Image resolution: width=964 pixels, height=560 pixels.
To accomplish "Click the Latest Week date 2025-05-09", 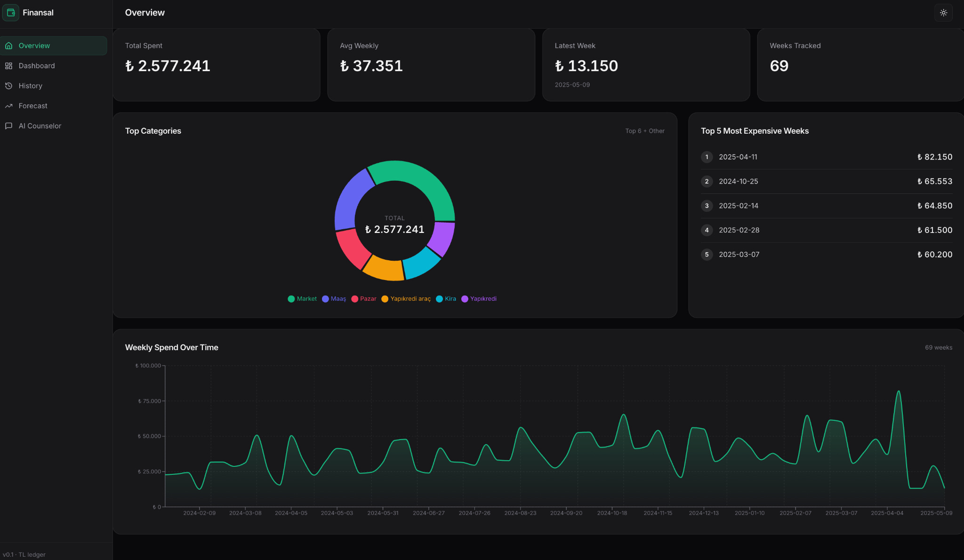I will coord(572,85).
